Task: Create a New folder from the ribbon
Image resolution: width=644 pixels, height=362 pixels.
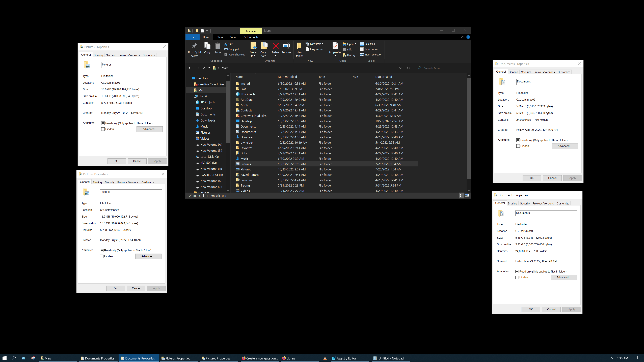Action: 299,49
